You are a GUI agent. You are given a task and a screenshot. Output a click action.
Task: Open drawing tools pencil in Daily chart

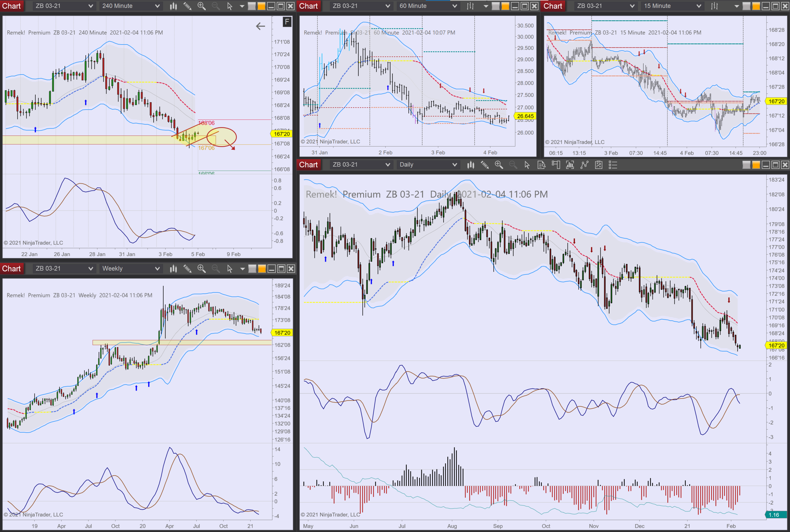[485, 165]
